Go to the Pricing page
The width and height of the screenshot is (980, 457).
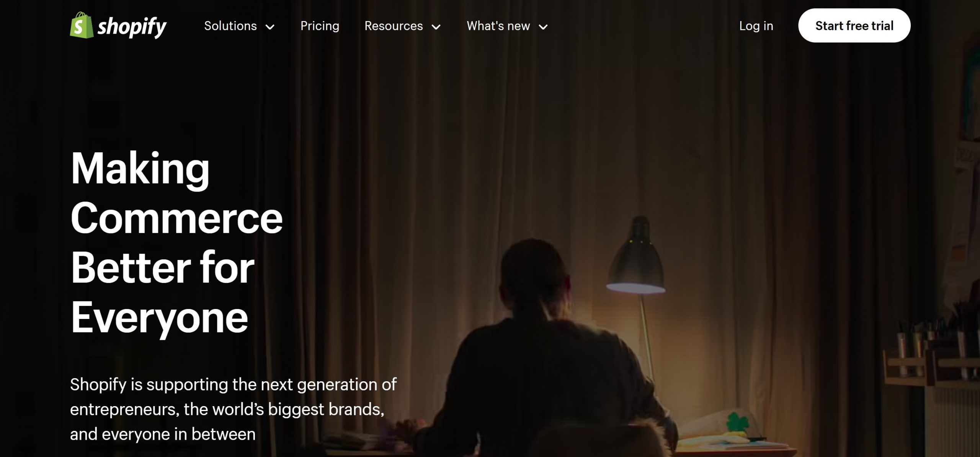click(x=320, y=26)
